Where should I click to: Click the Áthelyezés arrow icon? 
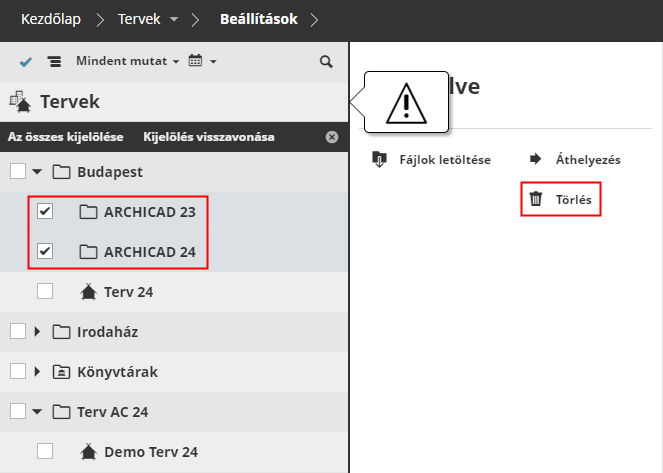pyautogui.click(x=535, y=159)
